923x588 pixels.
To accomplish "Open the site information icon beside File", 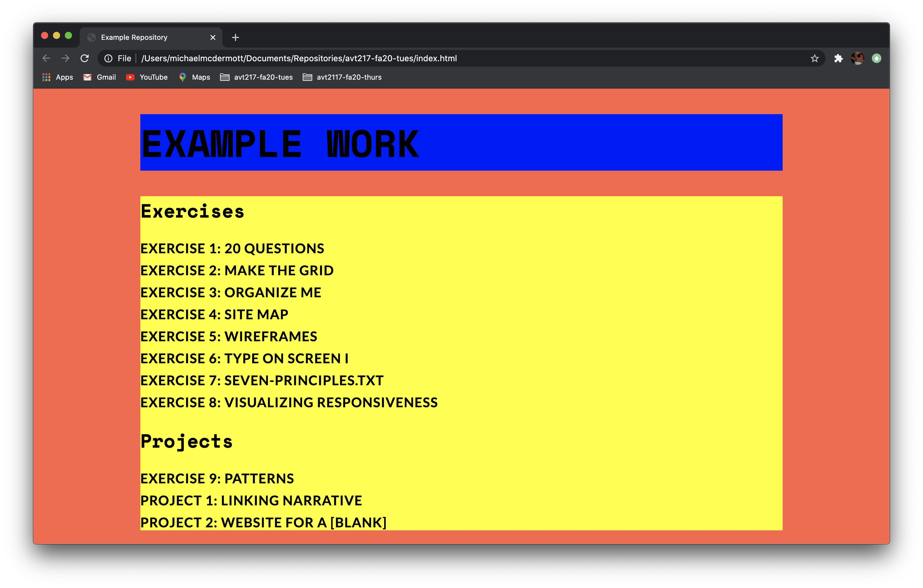I will pyautogui.click(x=109, y=58).
